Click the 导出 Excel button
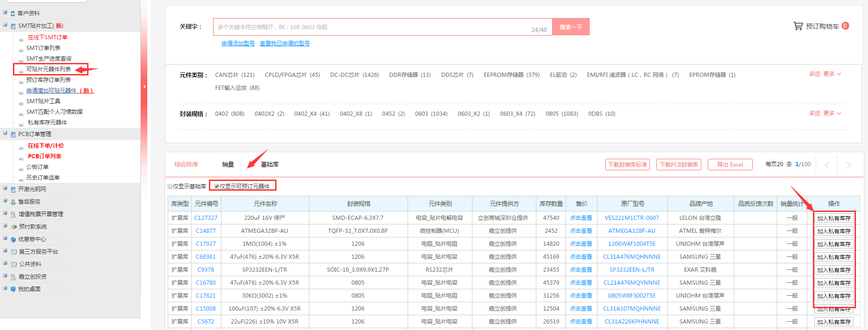 pyautogui.click(x=730, y=165)
